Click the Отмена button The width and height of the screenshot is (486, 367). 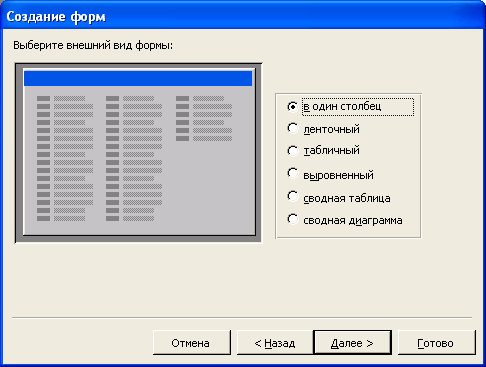tap(192, 343)
